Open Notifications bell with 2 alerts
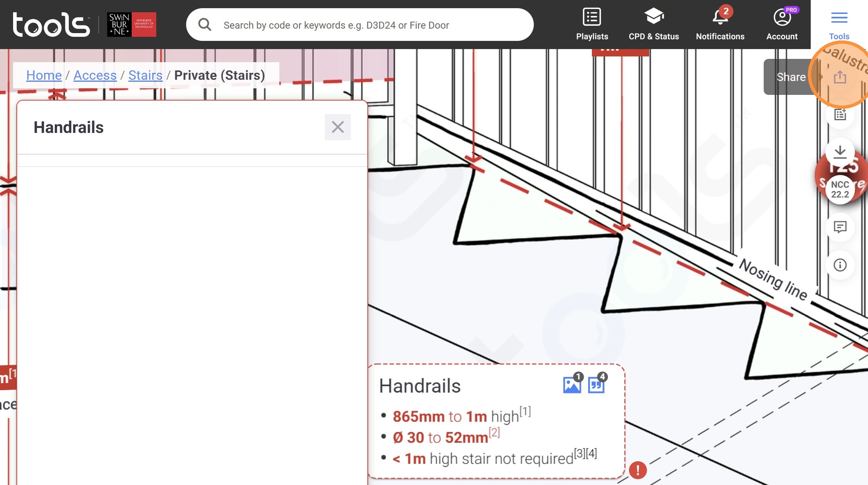This screenshot has width=868, height=485. (720, 25)
